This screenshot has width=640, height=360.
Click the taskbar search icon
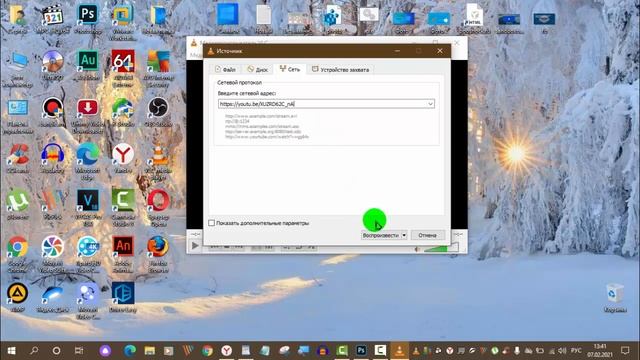(34, 351)
